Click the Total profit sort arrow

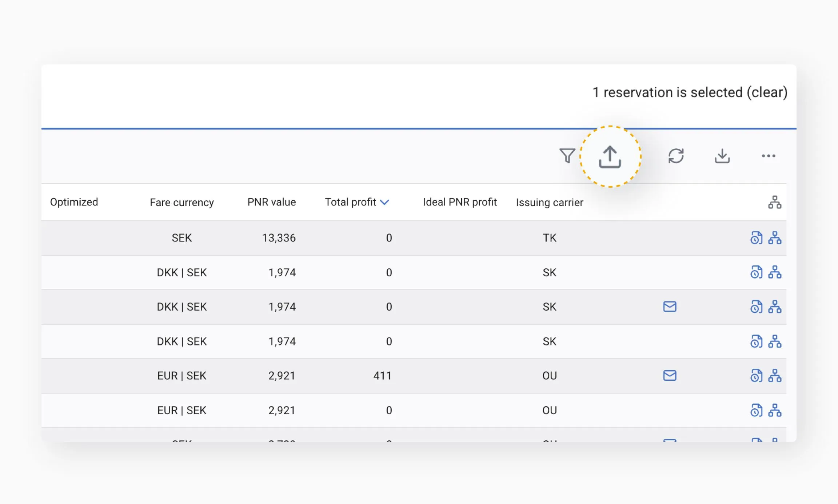coord(384,202)
